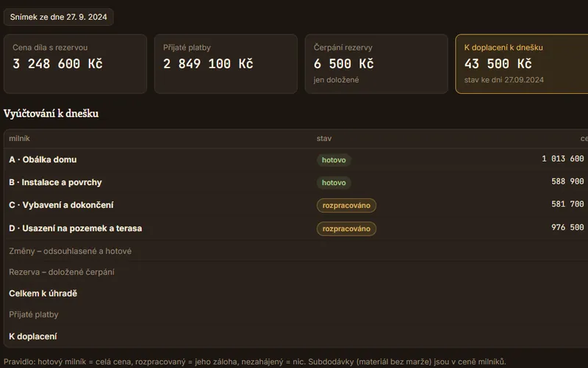Click 'rozpracováno' badge for Vybavení a dokončení
This screenshot has height=368, width=588.
(346, 206)
